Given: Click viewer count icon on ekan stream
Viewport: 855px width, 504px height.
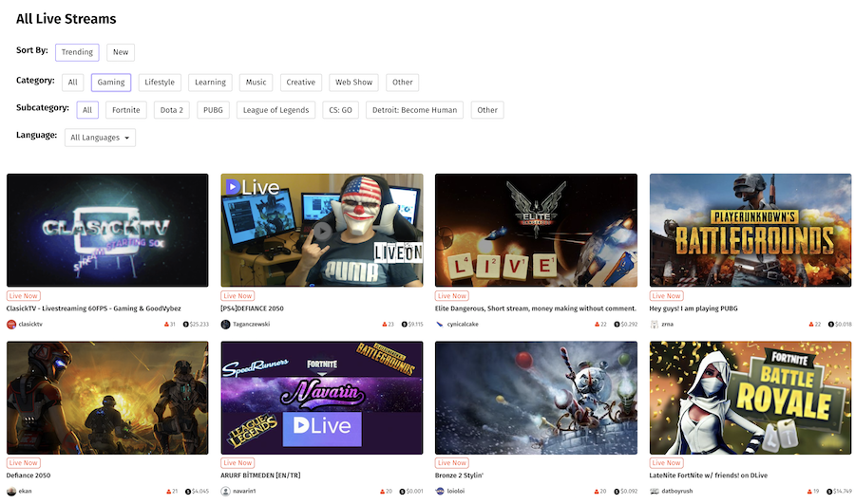Looking at the screenshot, I should [168, 492].
